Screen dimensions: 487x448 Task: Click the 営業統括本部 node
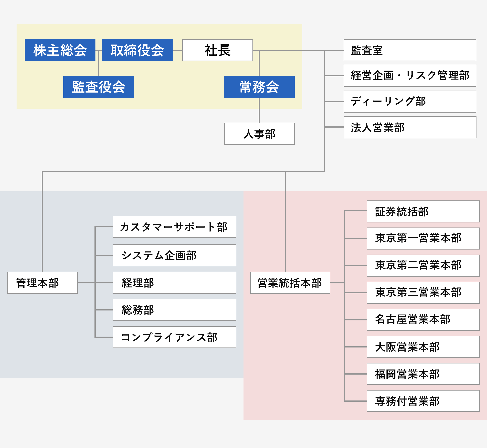click(x=290, y=283)
